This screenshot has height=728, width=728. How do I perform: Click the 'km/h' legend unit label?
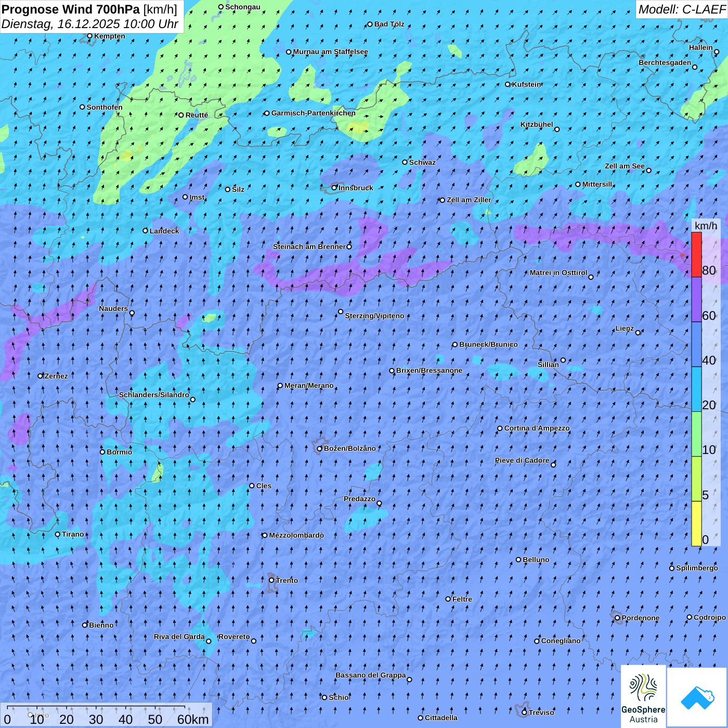click(x=706, y=226)
